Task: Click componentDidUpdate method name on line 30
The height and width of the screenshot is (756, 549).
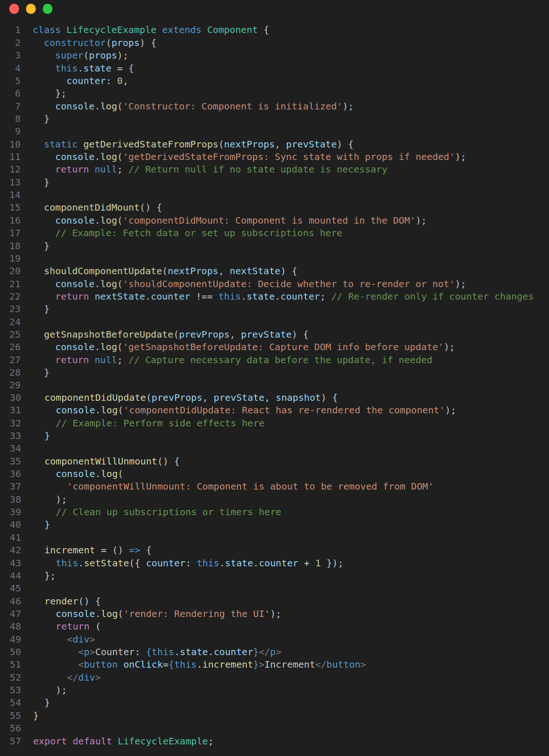Action: pos(95,398)
